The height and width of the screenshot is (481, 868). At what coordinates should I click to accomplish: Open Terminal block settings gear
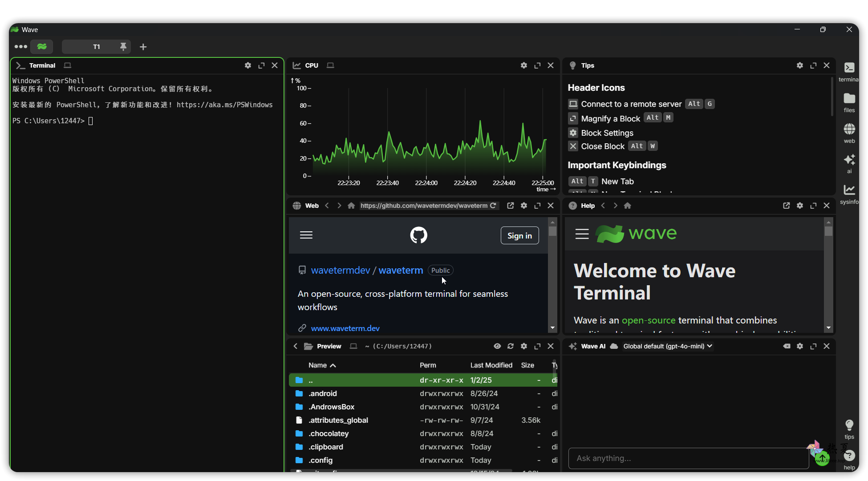pyautogui.click(x=248, y=65)
